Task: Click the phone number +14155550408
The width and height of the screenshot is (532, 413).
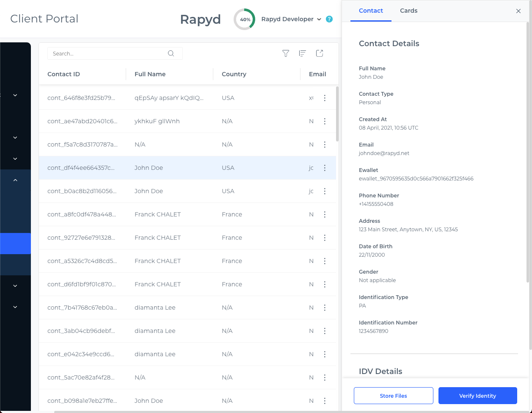Action: pos(376,204)
